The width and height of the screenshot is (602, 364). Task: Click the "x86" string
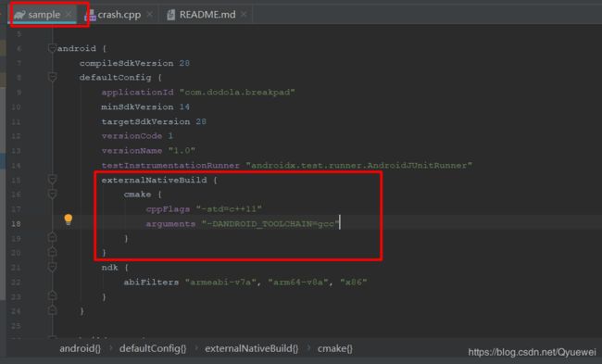(353, 282)
